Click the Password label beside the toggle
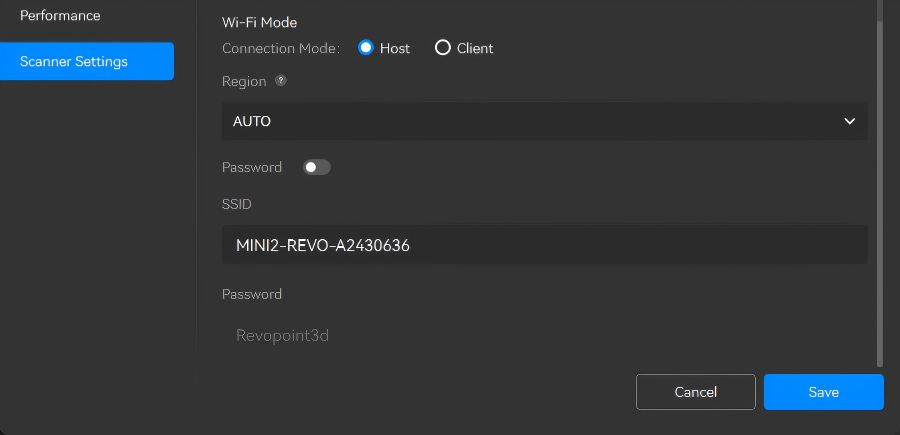900x435 pixels. pos(252,167)
